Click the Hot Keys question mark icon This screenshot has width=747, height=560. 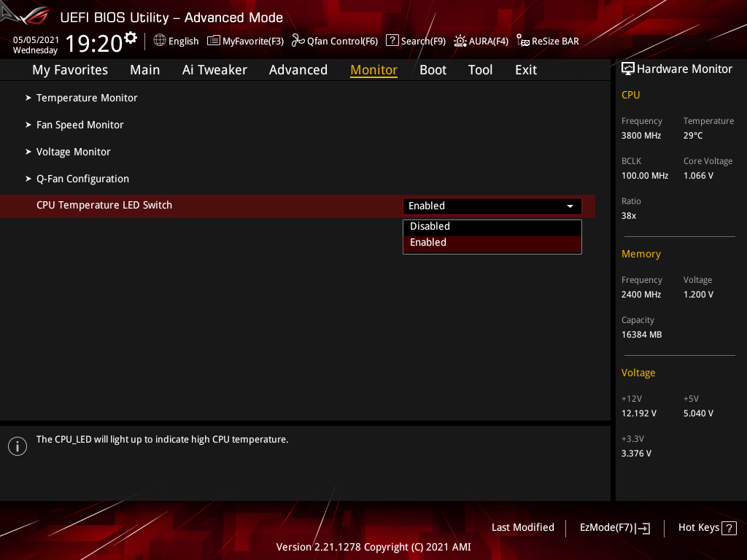pyautogui.click(x=729, y=528)
